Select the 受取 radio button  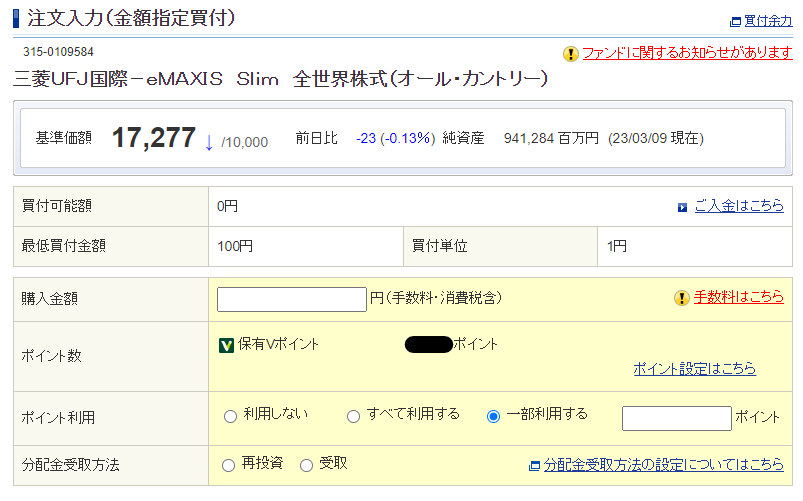click(306, 465)
